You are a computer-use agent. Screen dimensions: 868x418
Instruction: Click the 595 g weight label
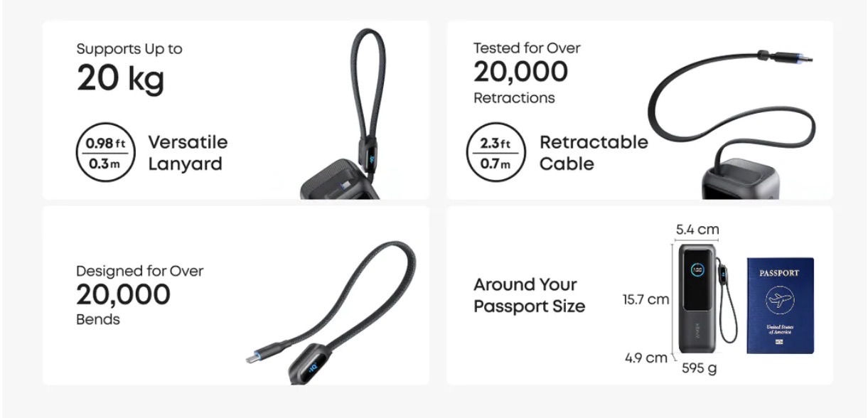click(700, 368)
